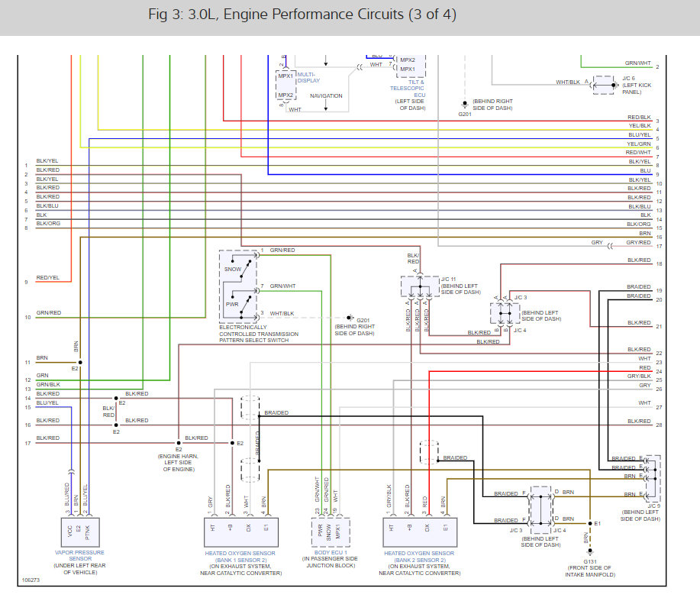Image resolution: width=700 pixels, height=601 pixels.
Task: Click the 'FRONT SIDE OF INTAKE MANIFOLD' note
Action: pos(590,571)
